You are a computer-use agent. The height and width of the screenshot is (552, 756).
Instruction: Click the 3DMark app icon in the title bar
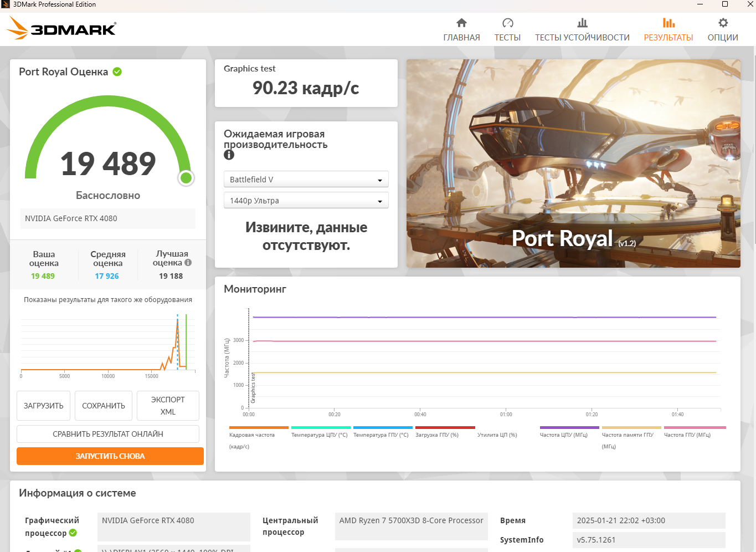click(6, 4)
